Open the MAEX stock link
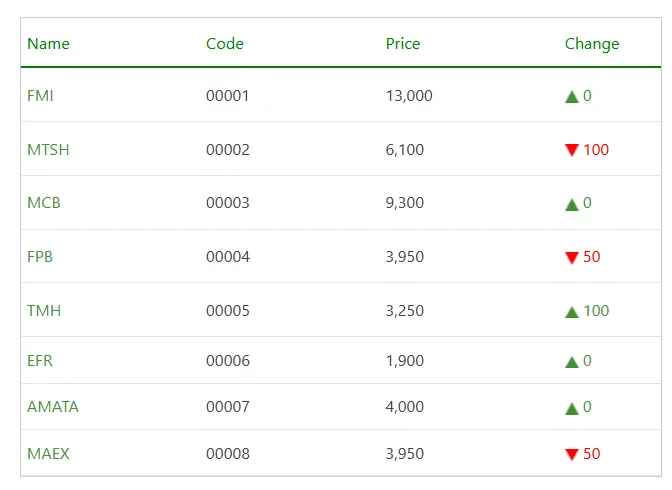This screenshot has height=490, width=672. click(48, 454)
